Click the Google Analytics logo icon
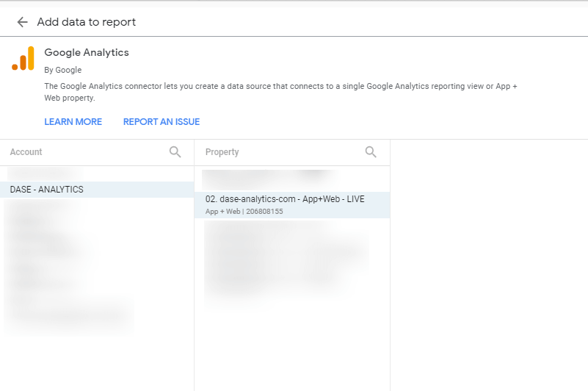This screenshot has height=391, width=588. [23, 59]
